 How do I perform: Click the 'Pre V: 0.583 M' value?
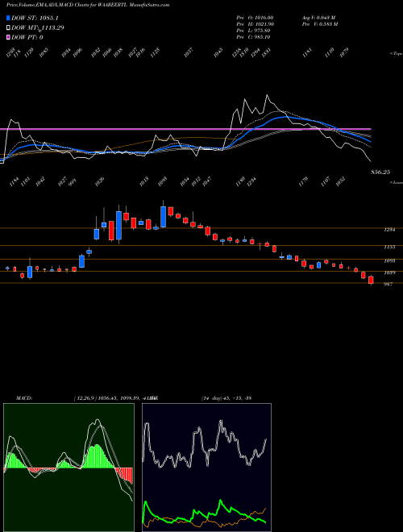coord(320,24)
